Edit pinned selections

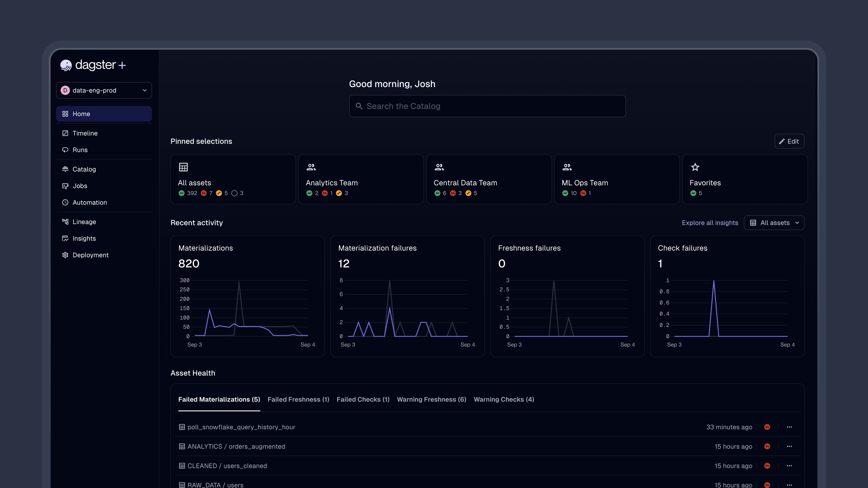pyautogui.click(x=789, y=141)
